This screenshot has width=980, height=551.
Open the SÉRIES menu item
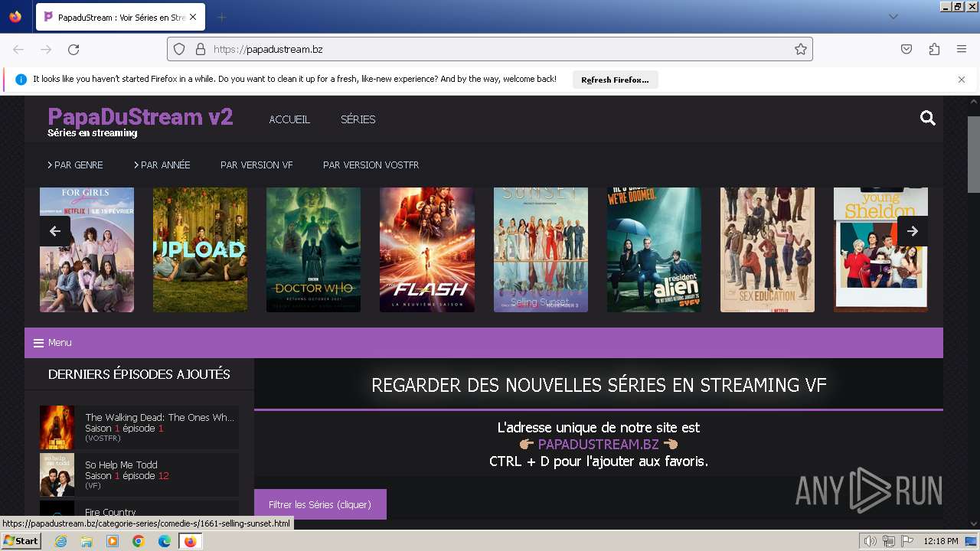[x=358, y=119]
